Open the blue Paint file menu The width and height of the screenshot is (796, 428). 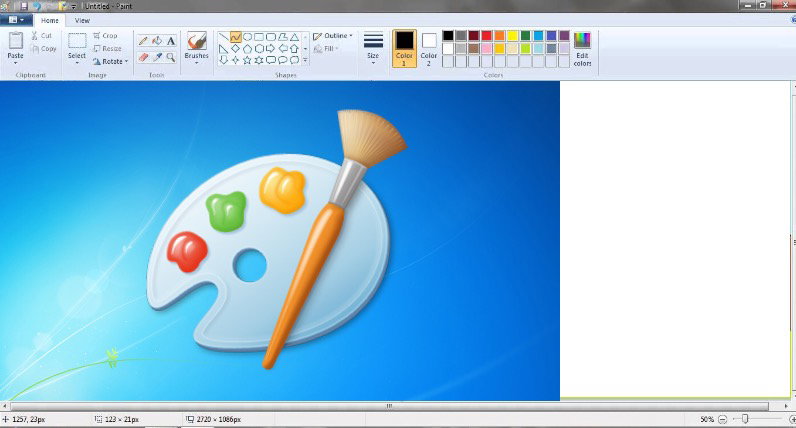16,20
